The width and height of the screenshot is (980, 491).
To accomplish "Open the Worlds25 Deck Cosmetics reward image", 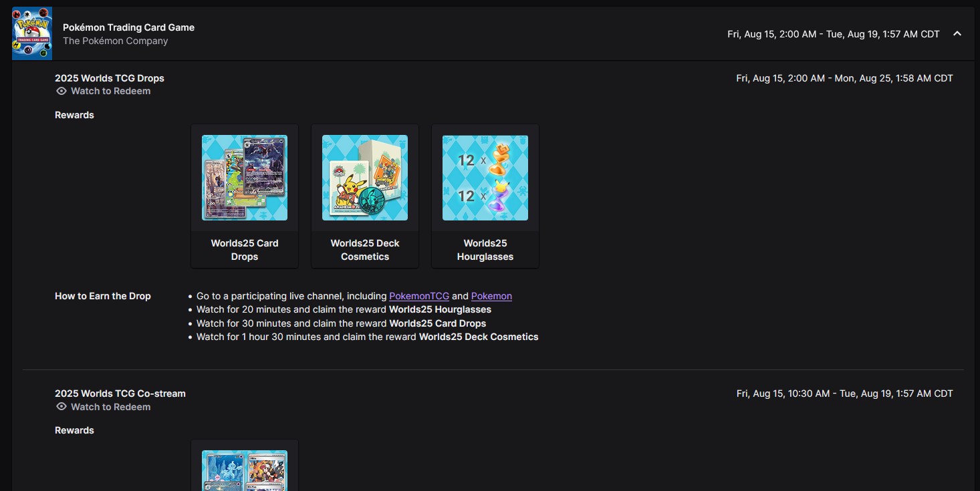I will 365,178.
